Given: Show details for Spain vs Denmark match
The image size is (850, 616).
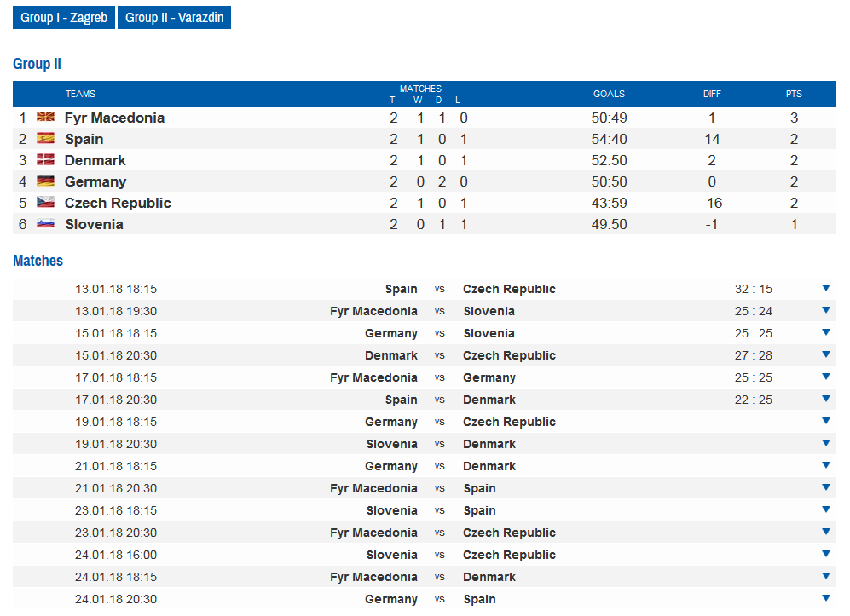Looking at the screenshot, I should (825, 400).
